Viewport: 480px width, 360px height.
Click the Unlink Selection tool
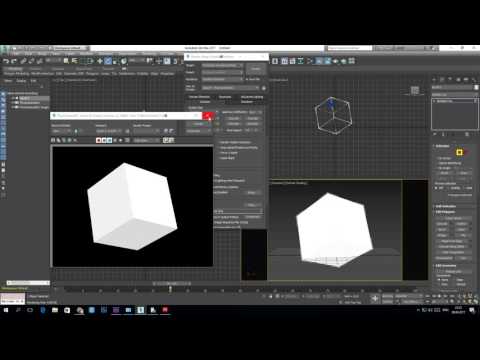point(32,61)
